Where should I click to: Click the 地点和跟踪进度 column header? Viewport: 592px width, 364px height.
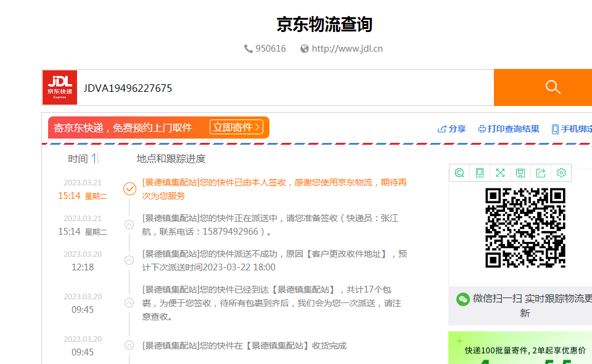tap(171, 159)
